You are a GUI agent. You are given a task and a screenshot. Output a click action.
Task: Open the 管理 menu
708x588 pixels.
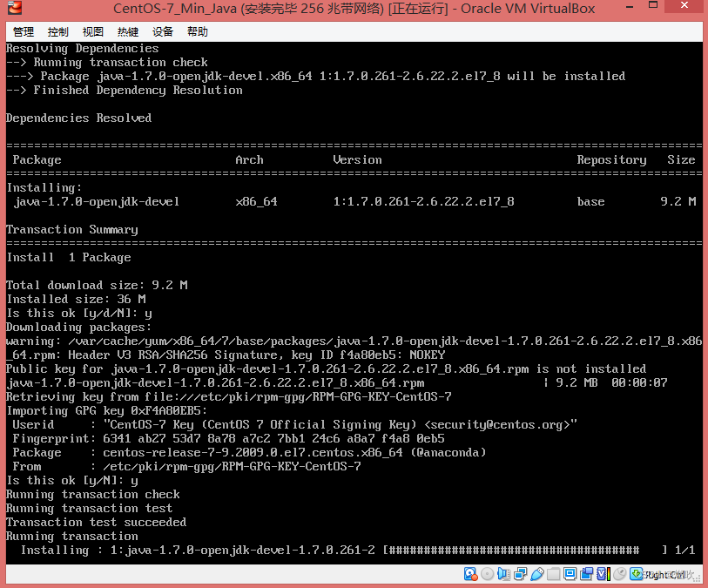pyautogui.click(x=23, y=32)
